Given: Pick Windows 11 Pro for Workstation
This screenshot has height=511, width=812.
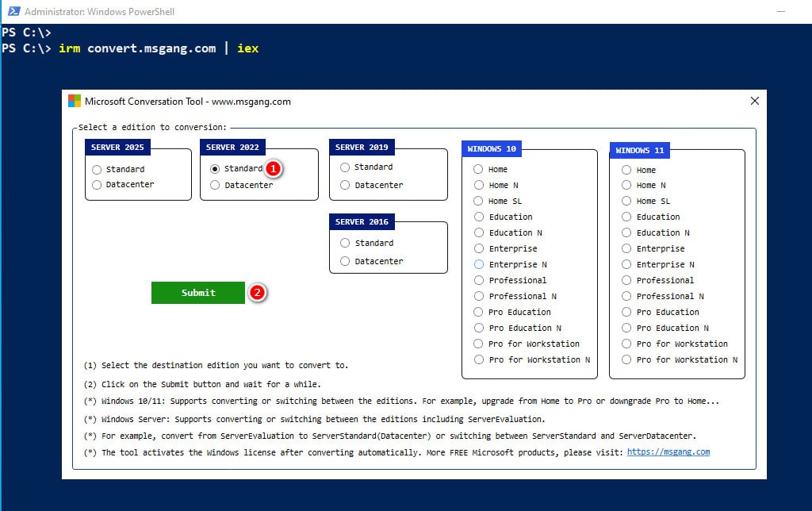Looking at the screenshot, I should [x=626, y=344].
